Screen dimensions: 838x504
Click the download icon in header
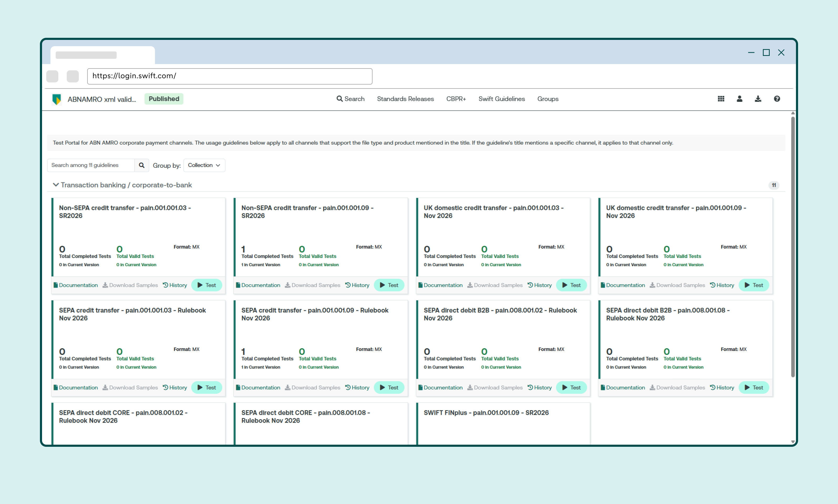[758, 99]
